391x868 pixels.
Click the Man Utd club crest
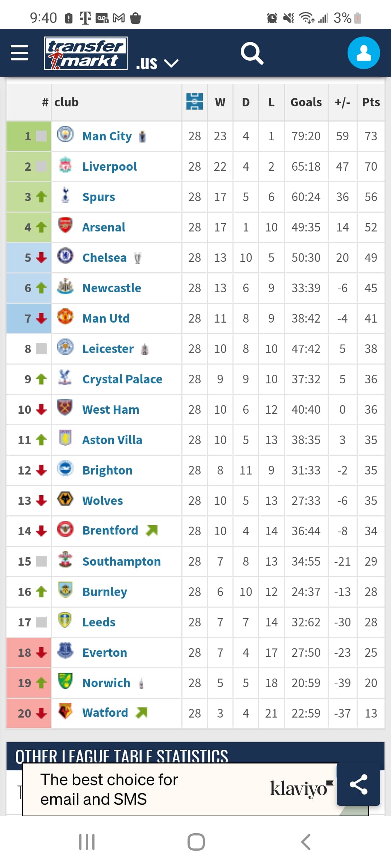66,317
